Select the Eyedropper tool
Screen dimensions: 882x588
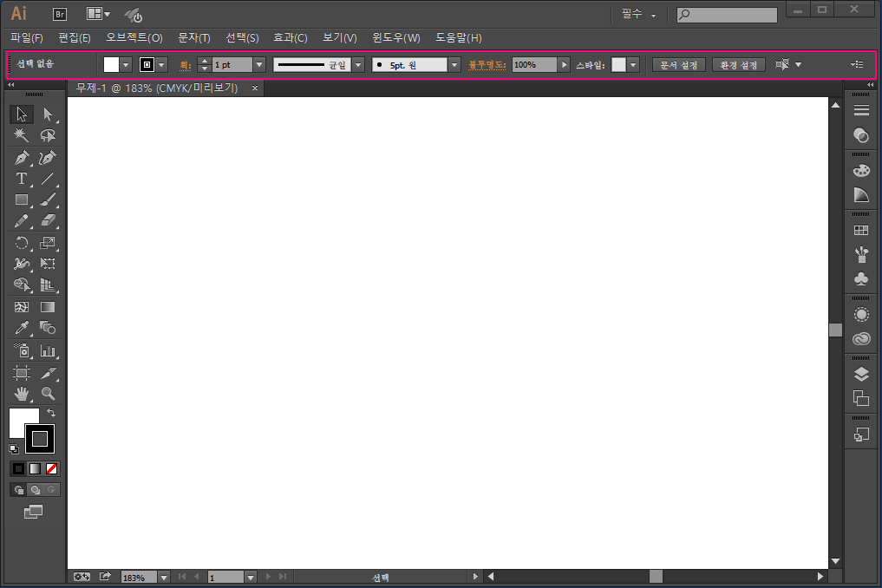coord(22,328)
